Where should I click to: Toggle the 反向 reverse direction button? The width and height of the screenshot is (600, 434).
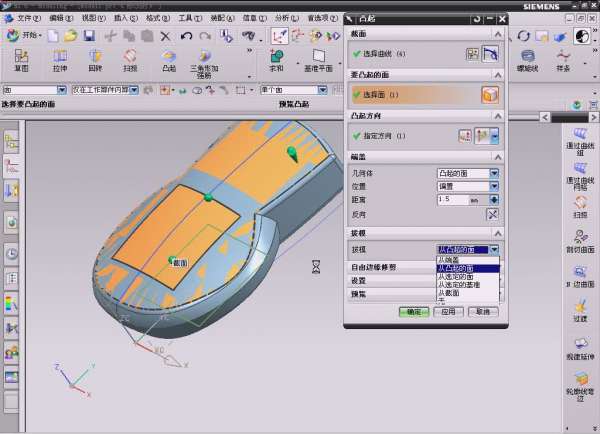point(492,214)
